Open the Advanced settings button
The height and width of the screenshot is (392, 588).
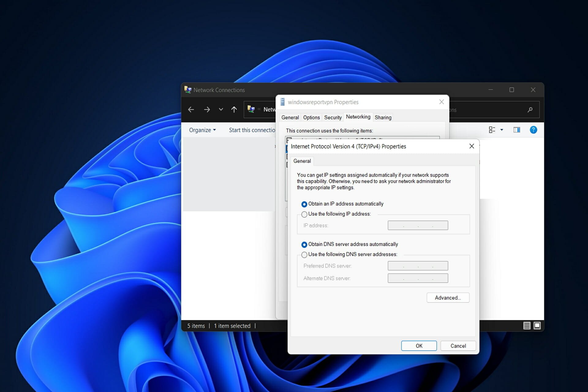pyautogui.click(x=448, y=298)
